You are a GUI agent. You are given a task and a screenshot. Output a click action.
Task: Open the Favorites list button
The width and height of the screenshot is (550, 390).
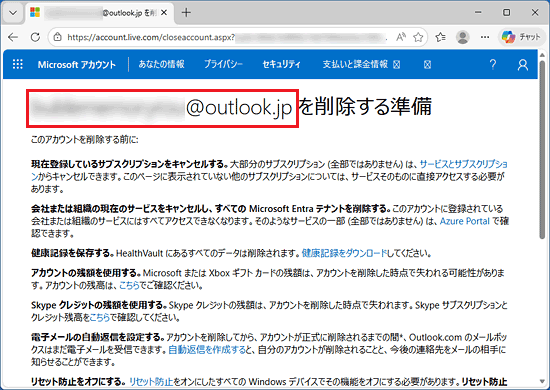441,37
